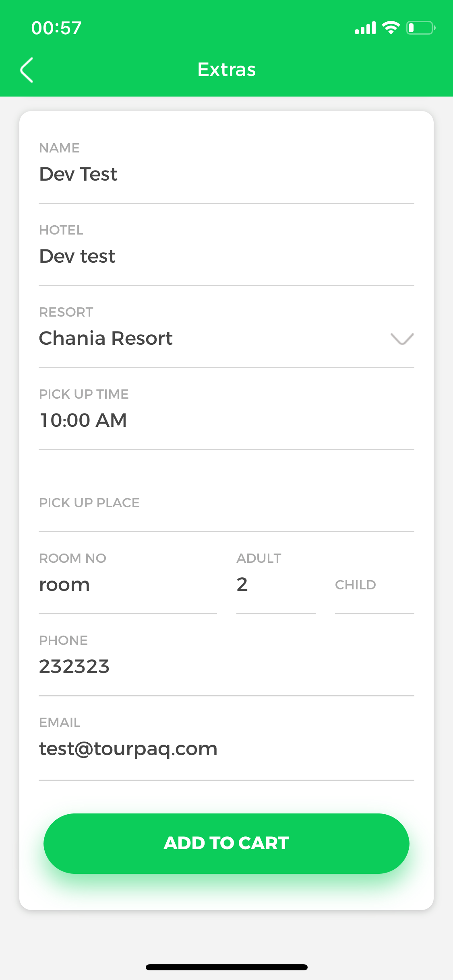Screen dimensions: 453x980
Task: Tap the home indicator bar
Action: (x=227, y=967)
